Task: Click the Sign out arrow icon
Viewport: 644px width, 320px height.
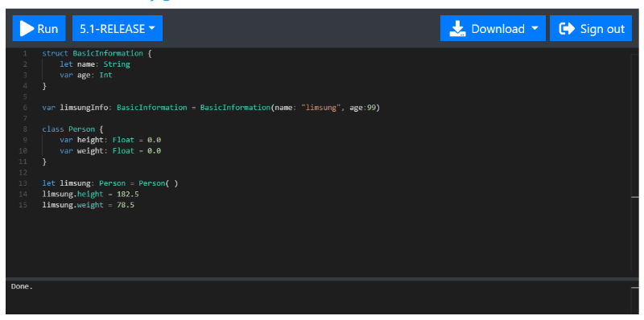Action: point(567,29)
